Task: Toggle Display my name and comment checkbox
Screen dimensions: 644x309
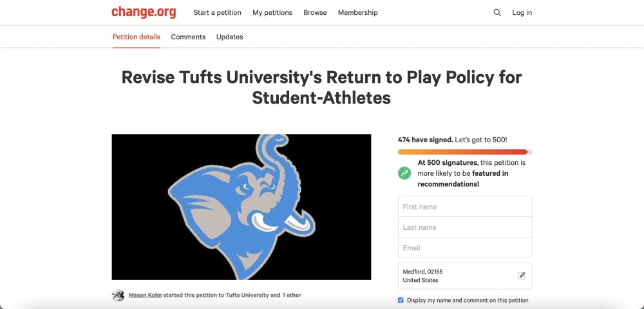Action: pos(401,300)
